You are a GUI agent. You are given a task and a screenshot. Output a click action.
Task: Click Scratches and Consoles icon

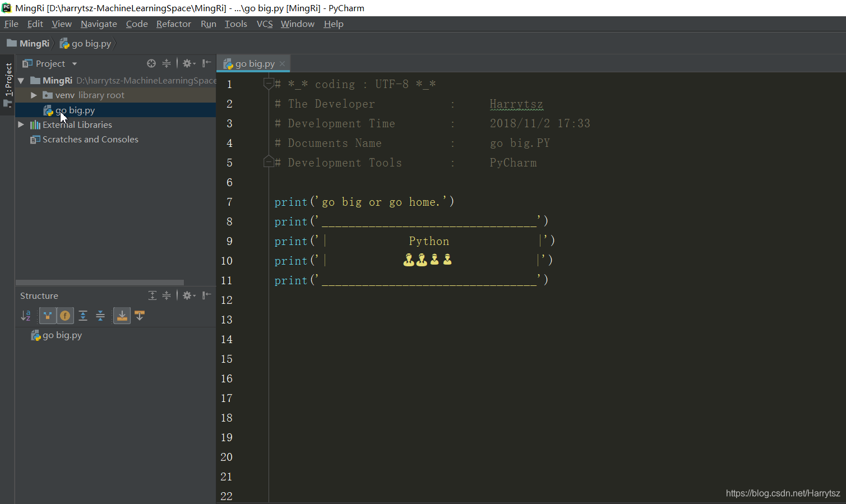pos(35,139)
